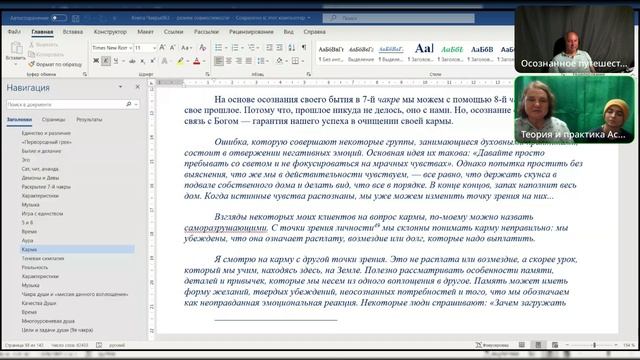Switch to the Вставка ribbon tab

click(x=73, y=31)
